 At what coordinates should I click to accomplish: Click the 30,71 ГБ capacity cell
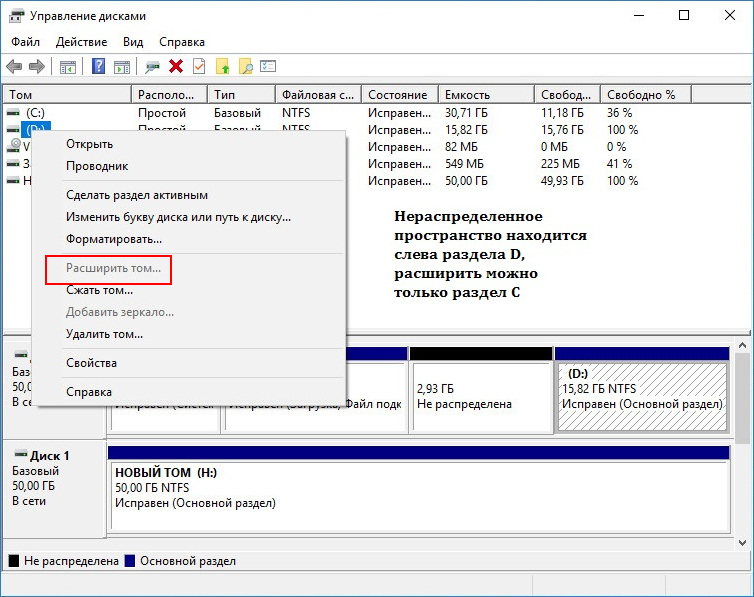(466, 112)
